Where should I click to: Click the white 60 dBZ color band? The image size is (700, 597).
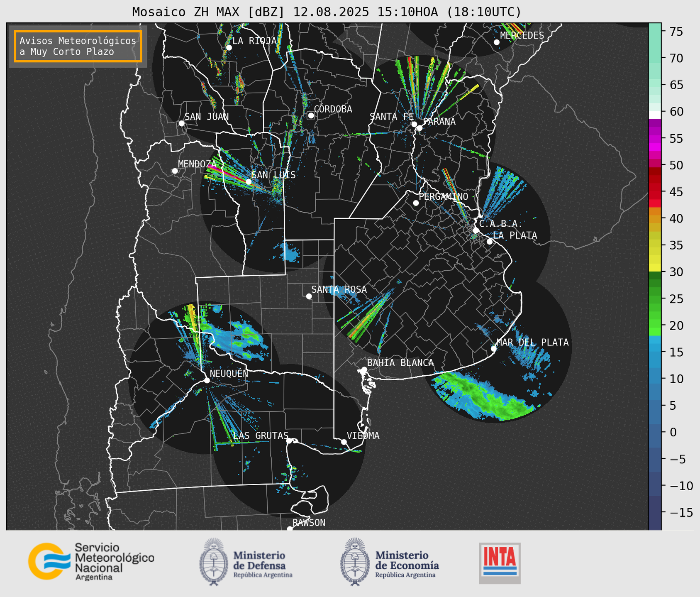[655, 115]
